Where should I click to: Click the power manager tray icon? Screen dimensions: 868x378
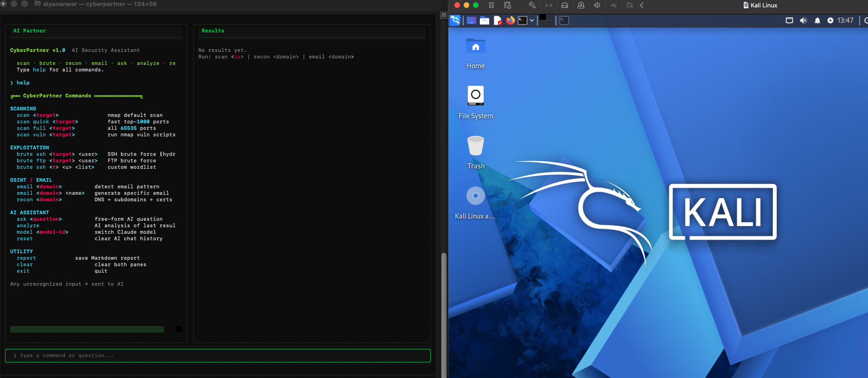coord(830,20)
